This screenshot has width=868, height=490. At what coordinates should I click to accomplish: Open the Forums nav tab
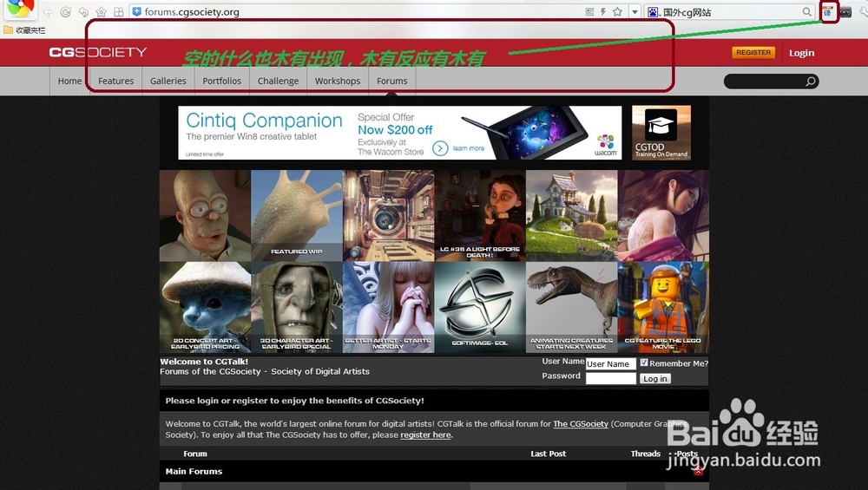click(392, 81)
